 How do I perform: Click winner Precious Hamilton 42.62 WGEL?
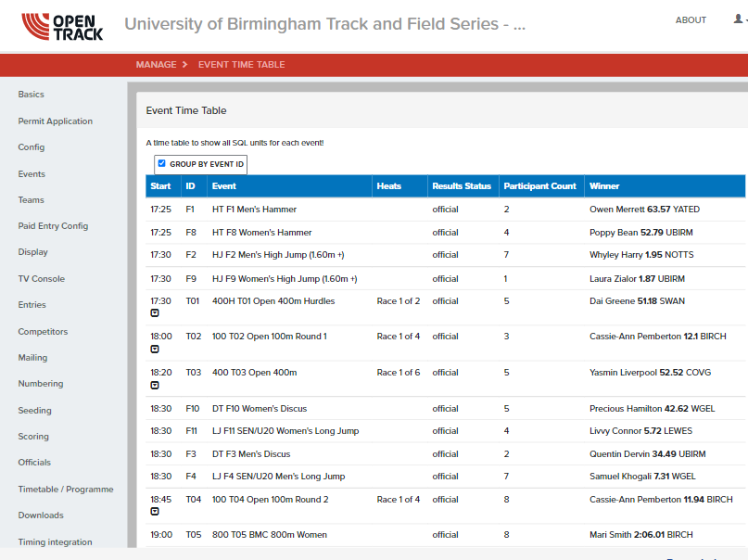653,409
